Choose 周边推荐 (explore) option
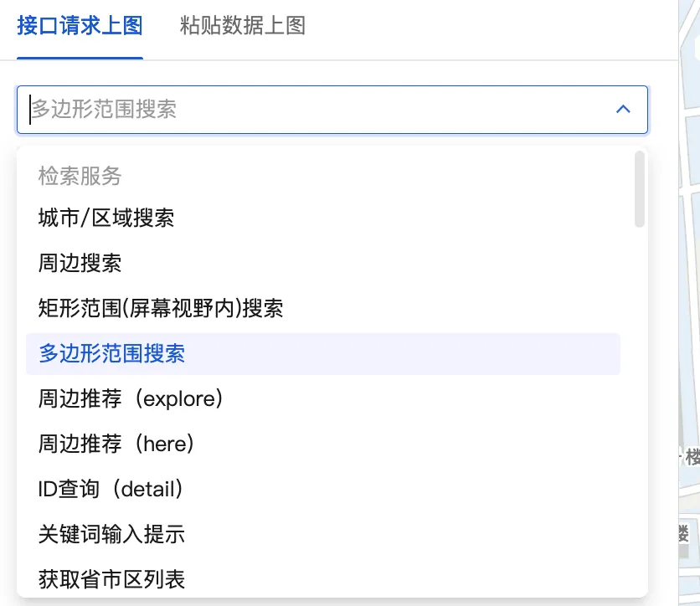This screenshot has height=606, width=700. (x=322, y=399)
